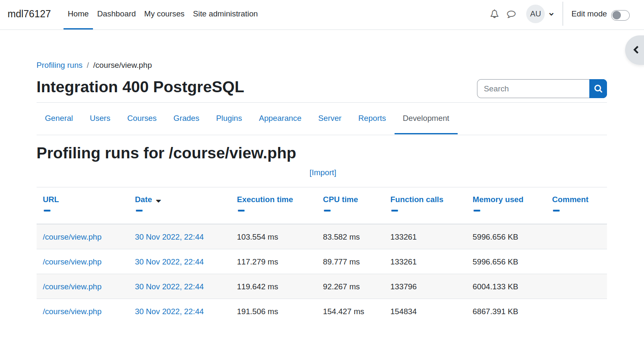
Task: Switch to the Courses tab
Action: 142,118
